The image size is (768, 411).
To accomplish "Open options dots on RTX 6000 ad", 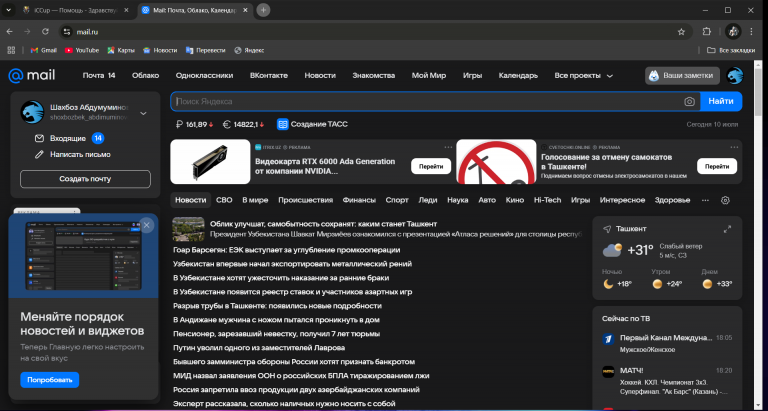I will coord(448,147).
